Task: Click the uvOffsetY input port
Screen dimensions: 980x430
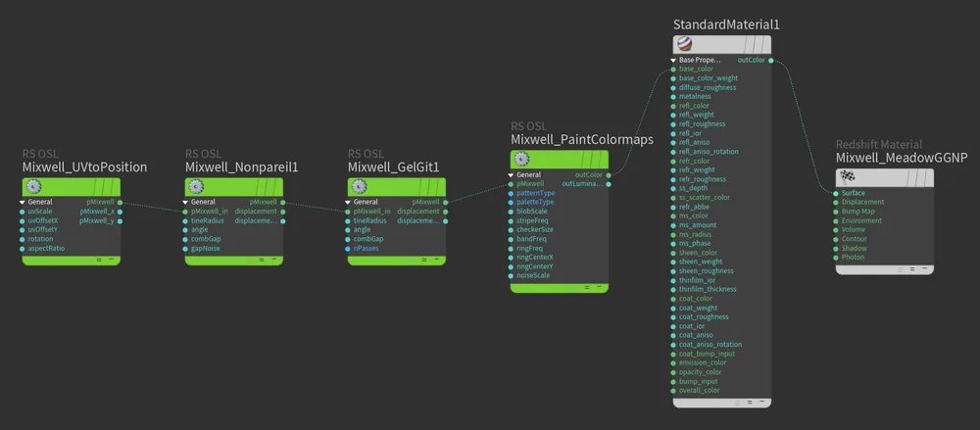Action: [23, 230]
